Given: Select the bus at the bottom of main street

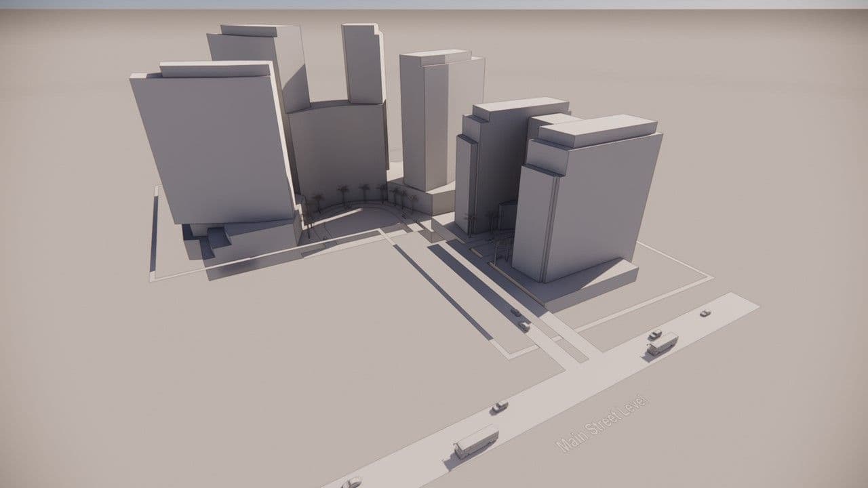Looking at the screenshot, I should click(475, 442).
